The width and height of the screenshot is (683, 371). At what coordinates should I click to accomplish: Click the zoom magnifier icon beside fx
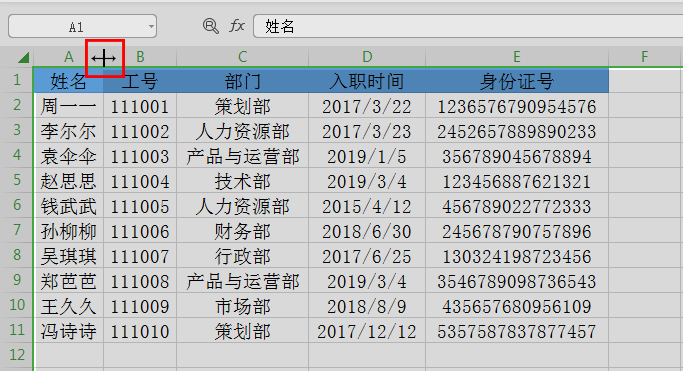[x=211, y=26]
